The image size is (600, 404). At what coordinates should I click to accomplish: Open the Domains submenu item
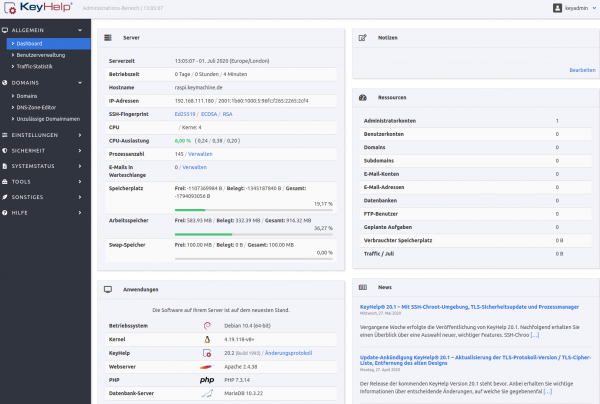(x=27, y=96)
